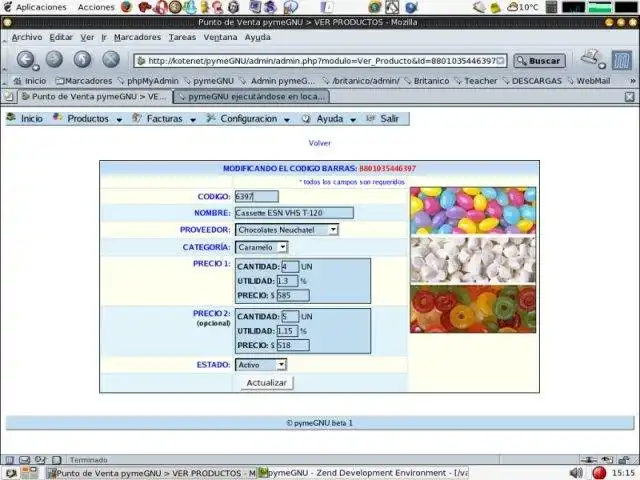This screenshot has width=640, height=480.
Task: Click the volume speaker icon in bottom panel
Action: pos(576,473)
